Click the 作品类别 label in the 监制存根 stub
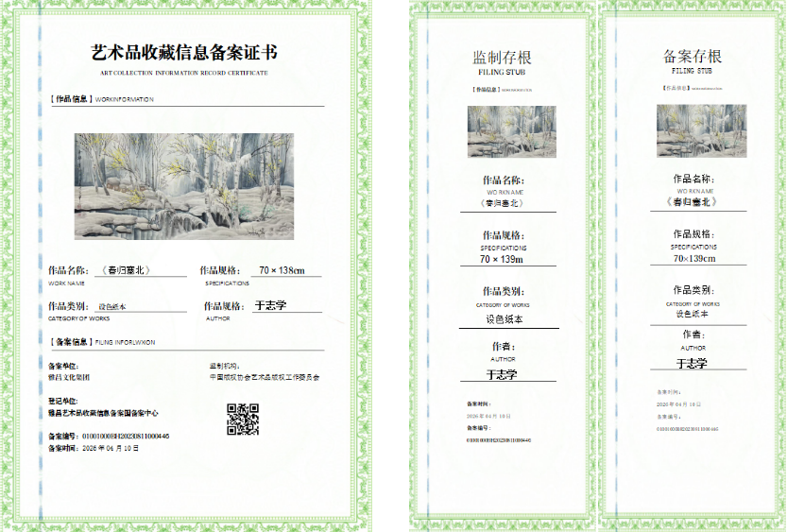The image size is (787, 532). click(504, 292)
